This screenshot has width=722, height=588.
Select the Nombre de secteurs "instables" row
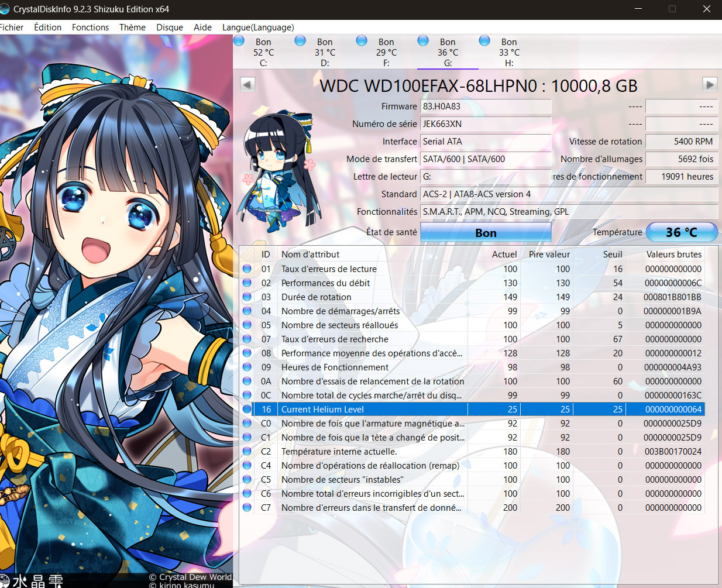(472, 479)
